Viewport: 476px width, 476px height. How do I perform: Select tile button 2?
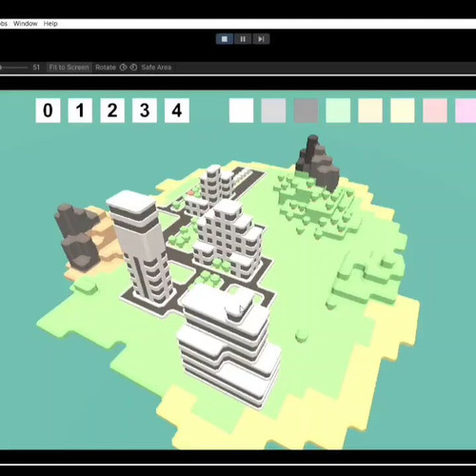coord(112,110)
